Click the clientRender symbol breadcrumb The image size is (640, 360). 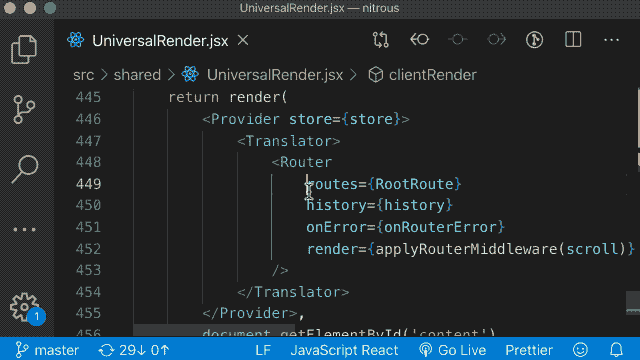(433, 75)
